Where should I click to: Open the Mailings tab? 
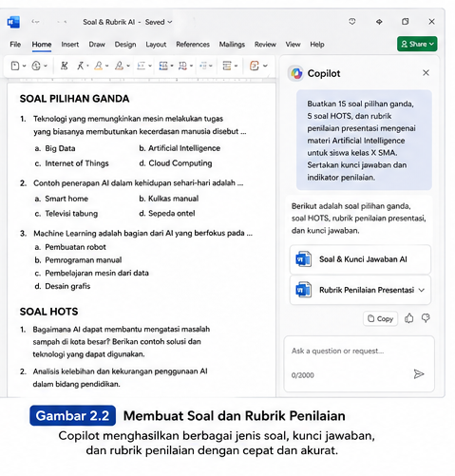point(232,45)
